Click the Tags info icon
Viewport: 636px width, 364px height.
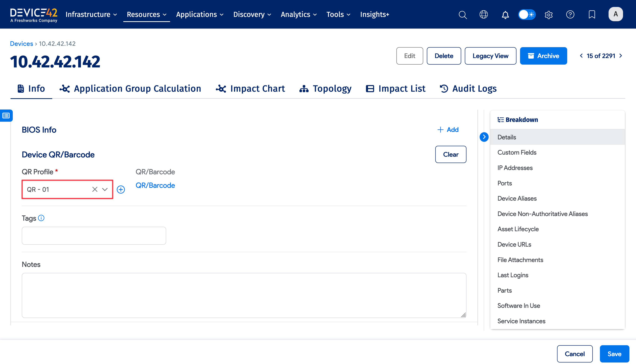tap(41, 218)
